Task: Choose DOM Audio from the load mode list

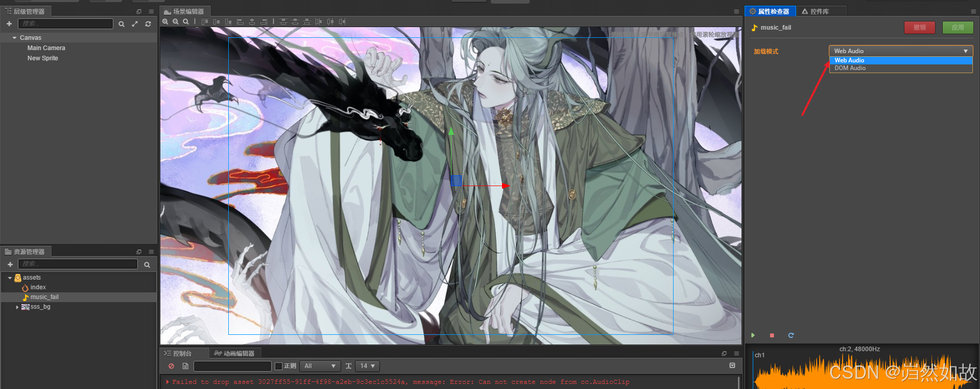Action: (x=901, y=68)
